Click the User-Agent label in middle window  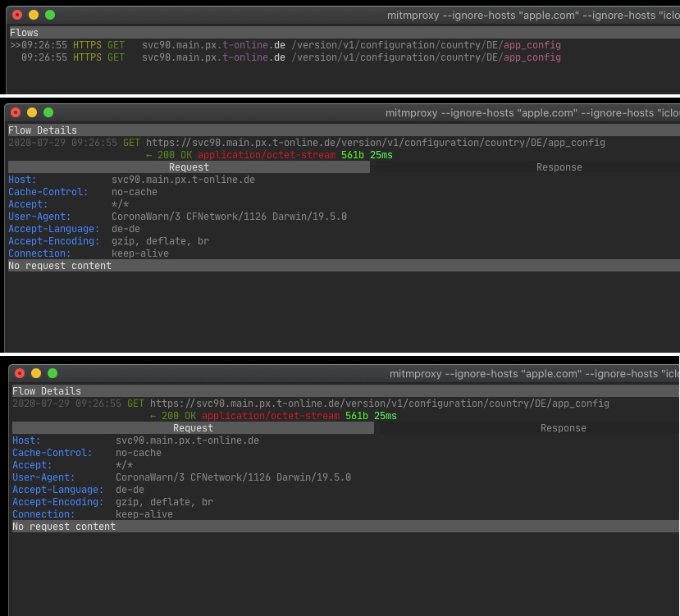39,217
